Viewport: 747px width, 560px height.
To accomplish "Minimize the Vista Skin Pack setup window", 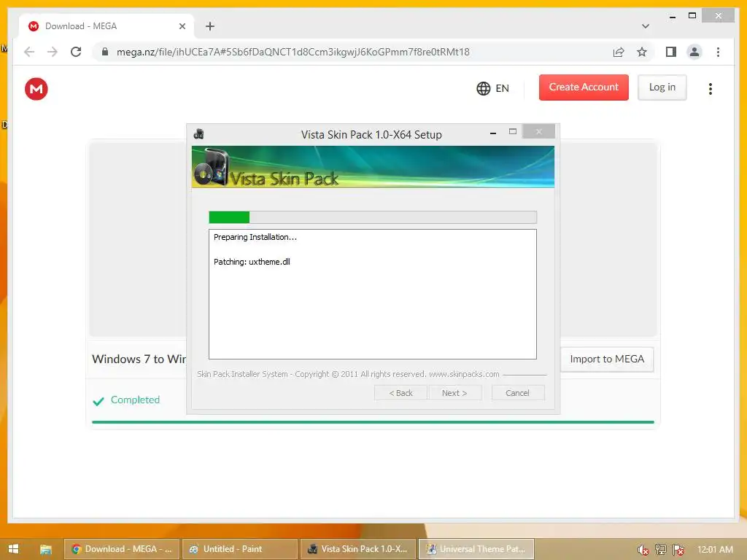I will (493, 133).
